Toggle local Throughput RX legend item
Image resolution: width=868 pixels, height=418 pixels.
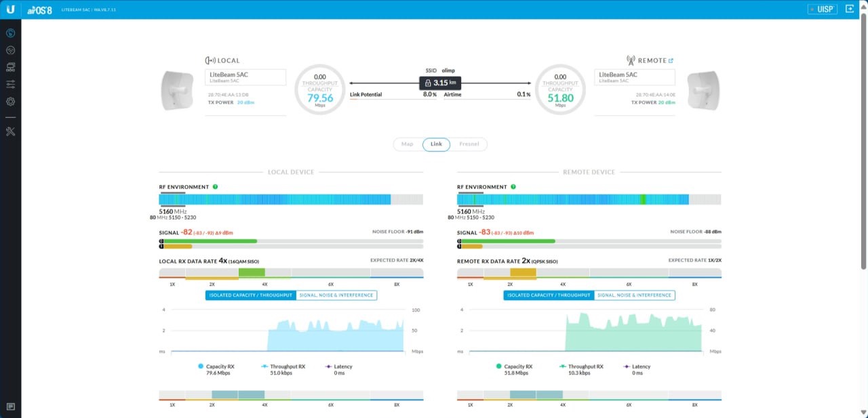(283, 369)
